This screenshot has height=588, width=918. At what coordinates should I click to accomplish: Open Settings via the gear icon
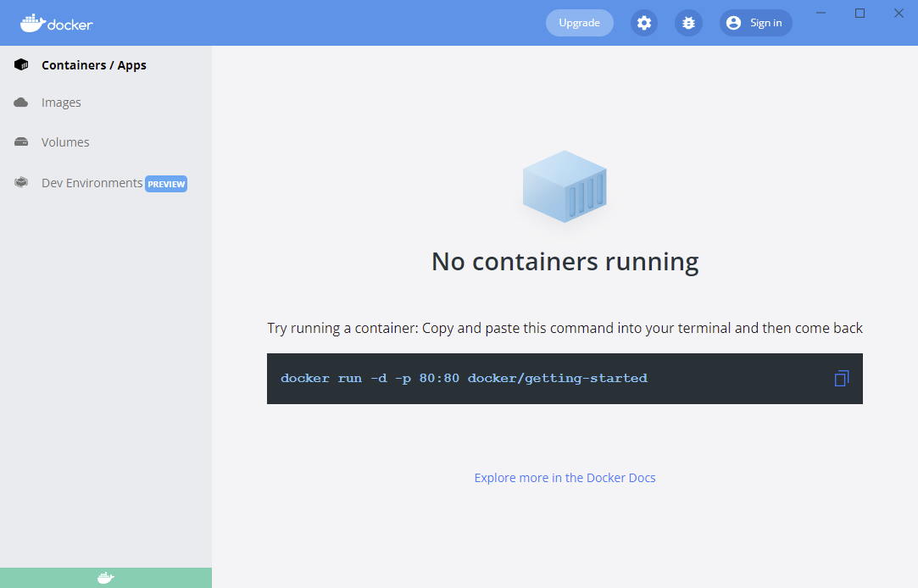(x=644, y=23)
